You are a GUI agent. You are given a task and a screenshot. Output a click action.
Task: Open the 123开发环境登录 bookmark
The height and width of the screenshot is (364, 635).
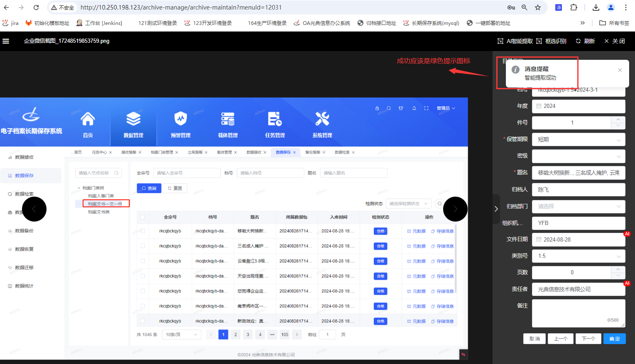coord(208,23)
